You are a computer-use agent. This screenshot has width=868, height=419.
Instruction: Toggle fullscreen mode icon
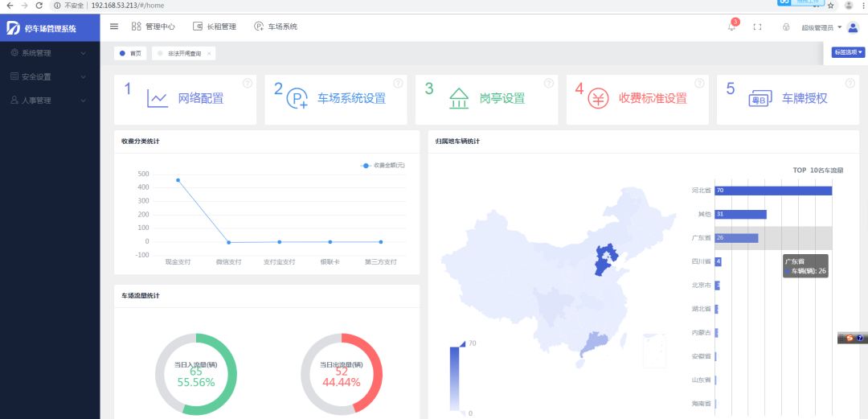[757, 27]
